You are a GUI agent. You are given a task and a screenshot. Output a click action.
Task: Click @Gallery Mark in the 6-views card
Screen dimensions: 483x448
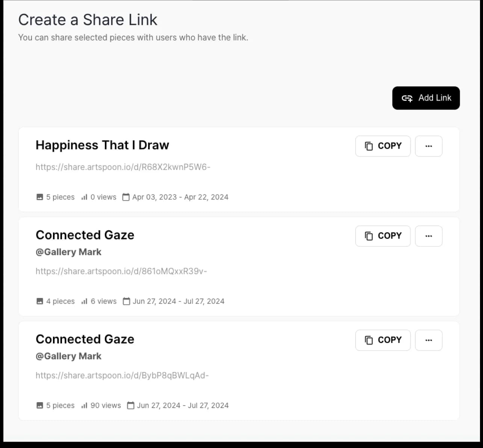pos(68,252)
